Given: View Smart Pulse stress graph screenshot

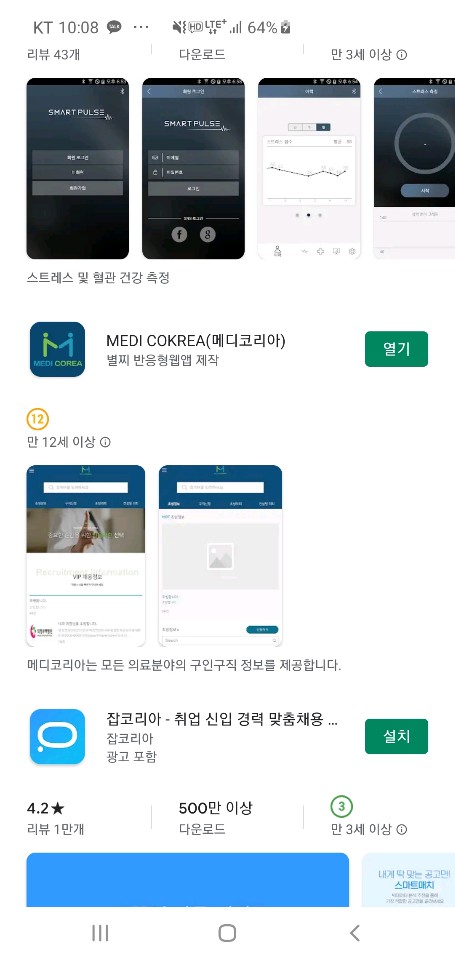Looking at the screenshot, I should pos(309,168).
